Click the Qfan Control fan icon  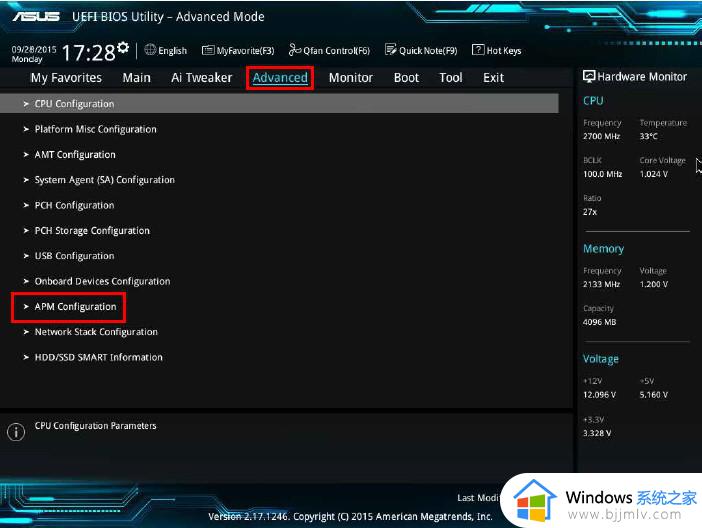[295, 50]
